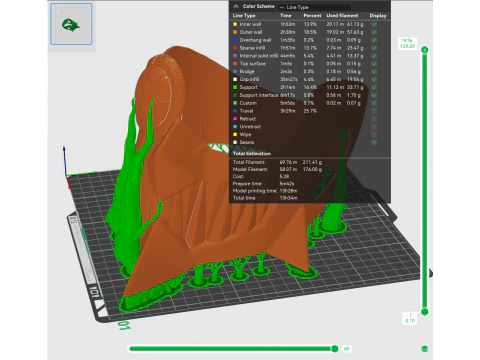The width and height of the screenshot is (480, 360).
Task: Click the red Top surface color swatch
Action: [x=235, y=64]
